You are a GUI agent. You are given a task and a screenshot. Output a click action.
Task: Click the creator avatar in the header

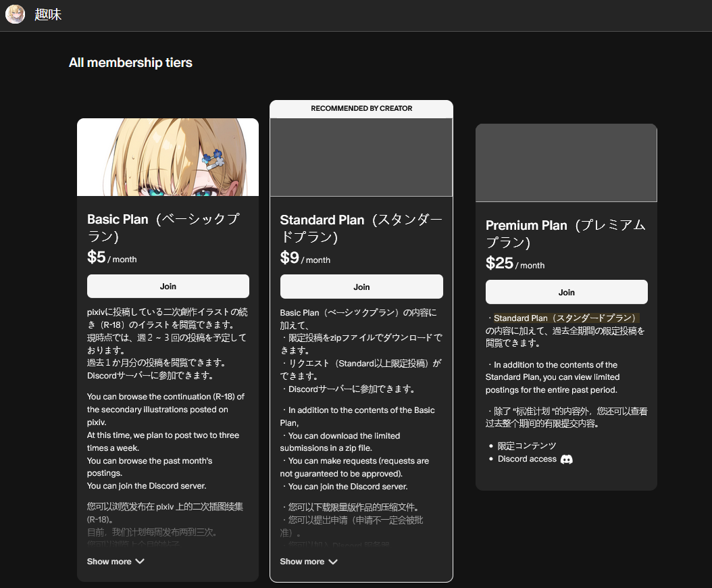click(15, 14)
